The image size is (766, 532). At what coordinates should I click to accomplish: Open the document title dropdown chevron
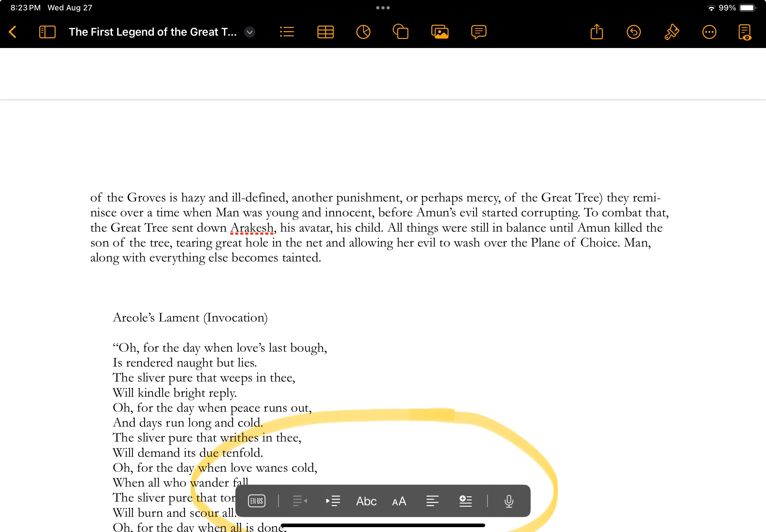(250, 32)
